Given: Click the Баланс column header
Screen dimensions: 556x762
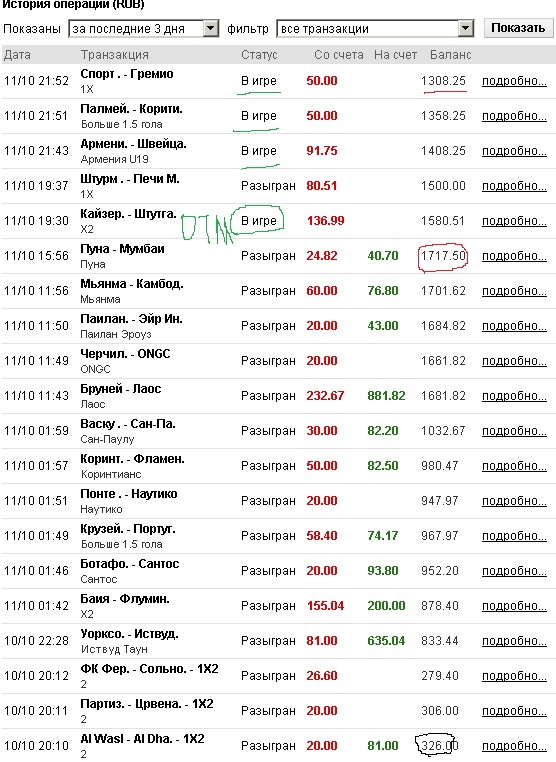Looking at the screenshot, I should (x=451, y=55).
